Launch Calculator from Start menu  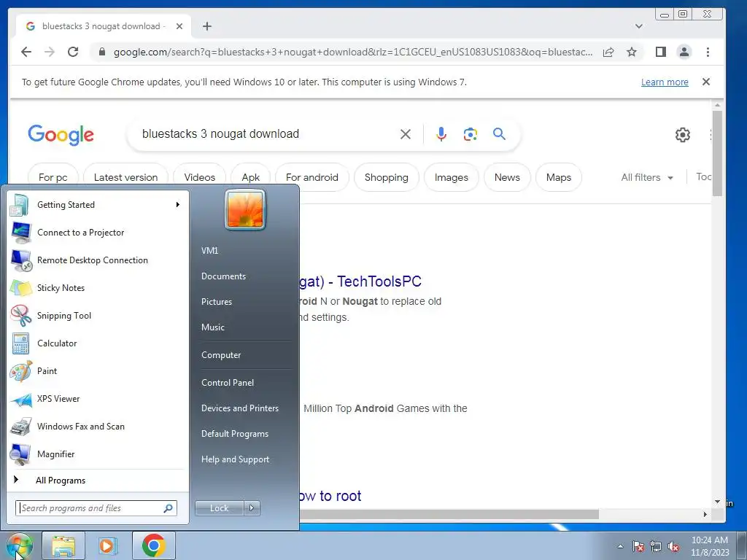pos(97,343)
